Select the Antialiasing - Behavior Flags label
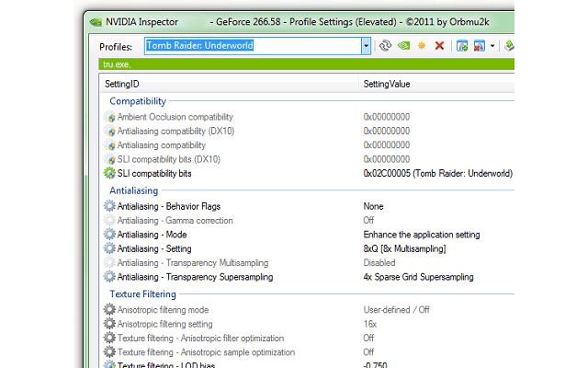 coord(169,206)
